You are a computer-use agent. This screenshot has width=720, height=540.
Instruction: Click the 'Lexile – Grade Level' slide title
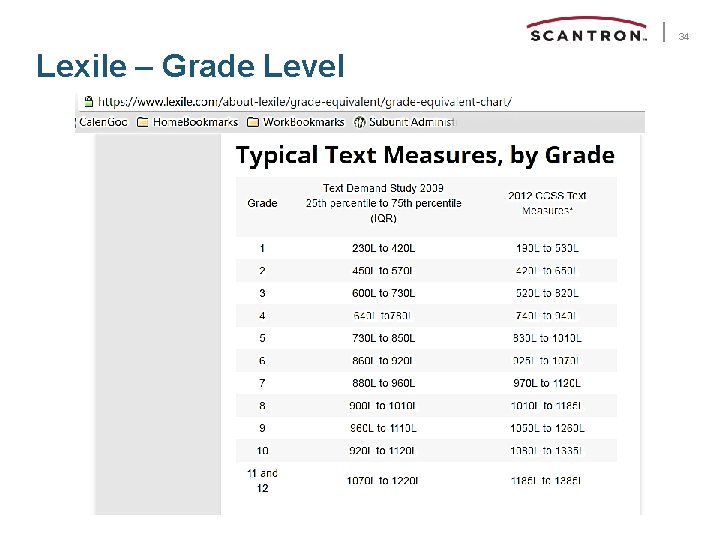tap(190, 66)
